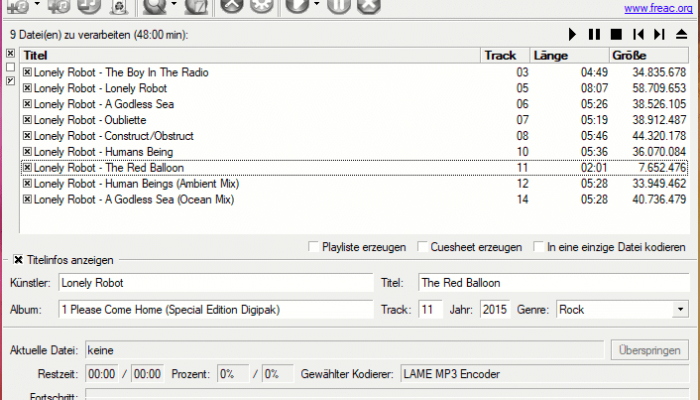Image resolution: width=700 pixels, height=400 pixels.
Task: Click the toggle selection icon
Action: point(11,81)
